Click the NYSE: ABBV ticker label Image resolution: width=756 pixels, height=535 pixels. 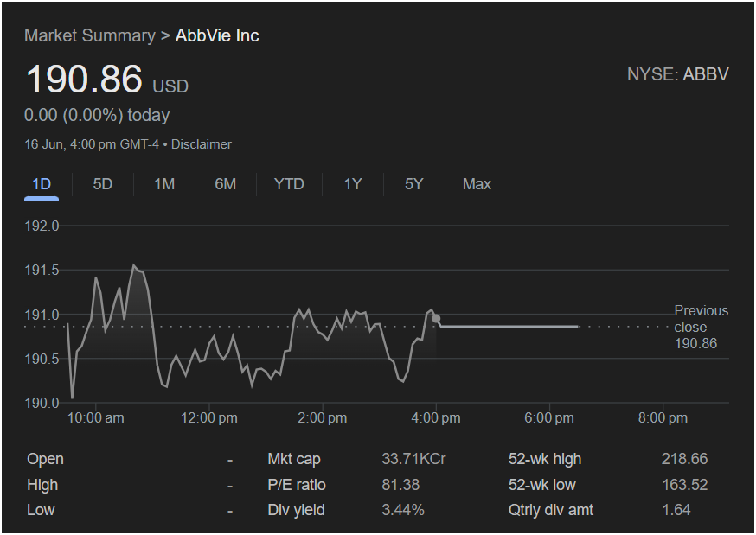(678, 74)
